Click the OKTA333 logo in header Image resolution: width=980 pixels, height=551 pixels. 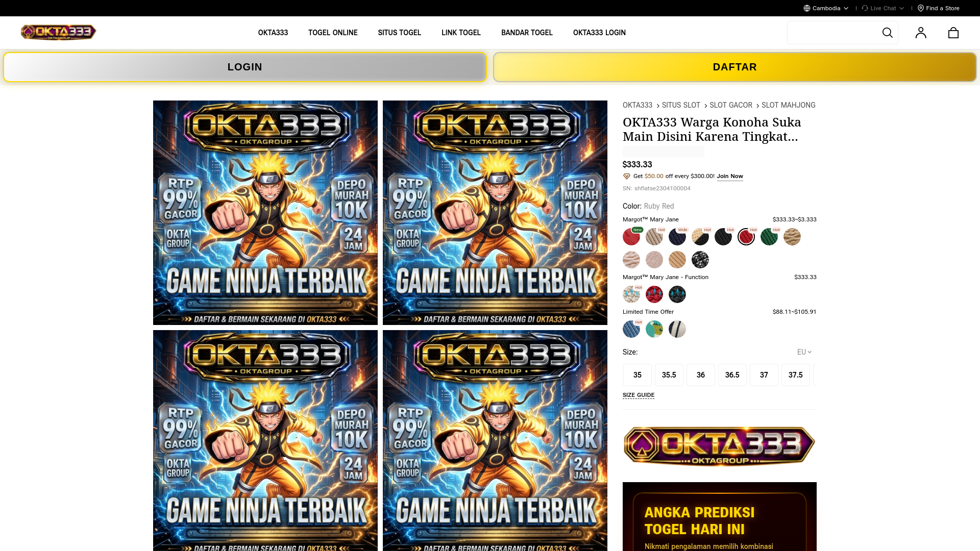[58, 32]
